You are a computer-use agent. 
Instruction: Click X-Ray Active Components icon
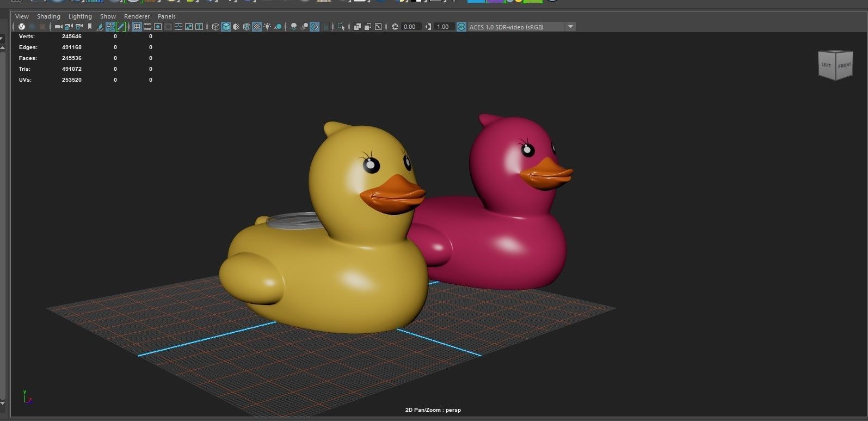coord(368,27)
